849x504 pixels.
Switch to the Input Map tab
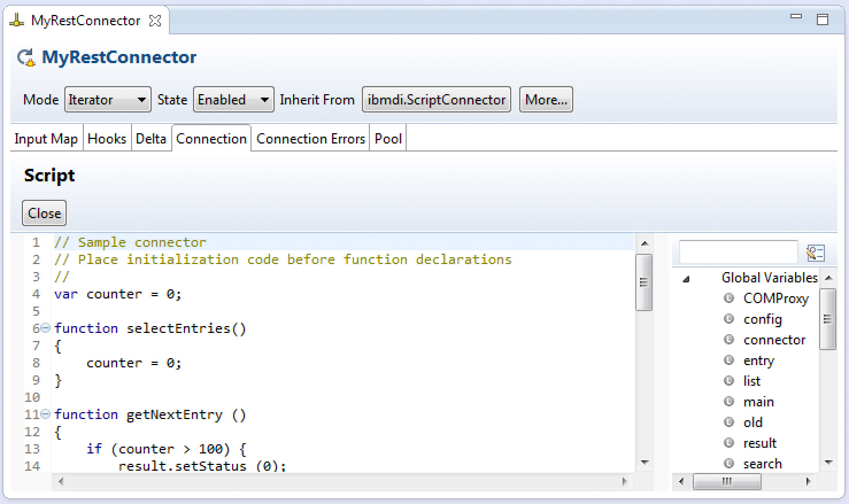(x=46, y=138)
